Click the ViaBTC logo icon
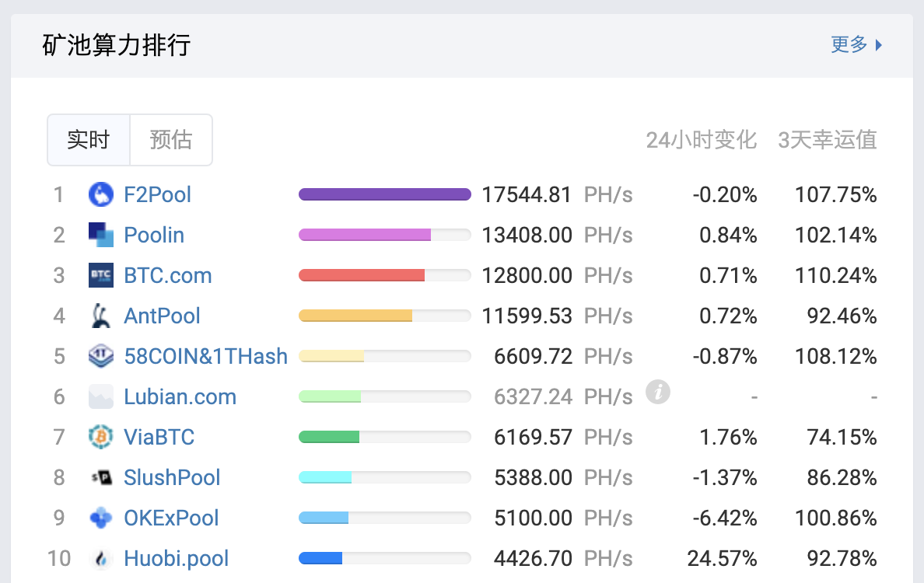The image size is (924, 583). [x=101, y=437]
